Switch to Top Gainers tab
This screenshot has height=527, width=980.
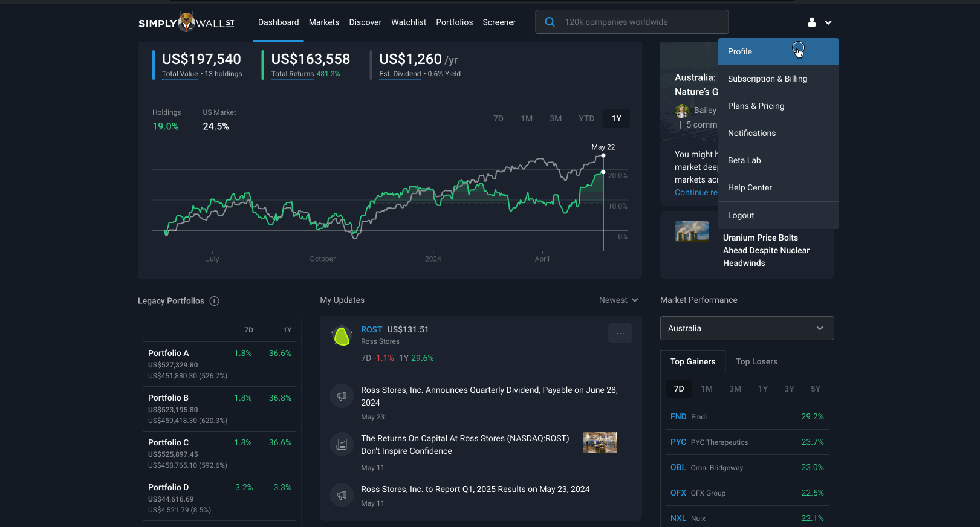coord(693,361)
